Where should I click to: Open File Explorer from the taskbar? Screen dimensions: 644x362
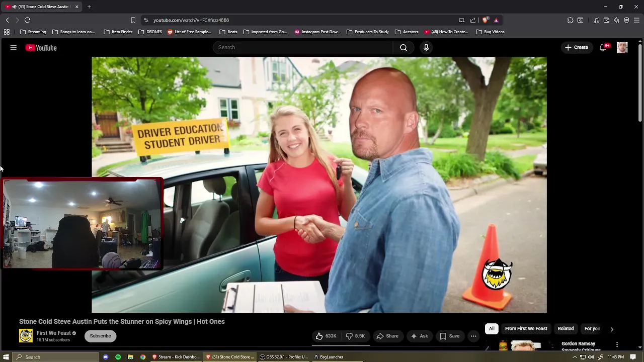click(x=130, y=357)
